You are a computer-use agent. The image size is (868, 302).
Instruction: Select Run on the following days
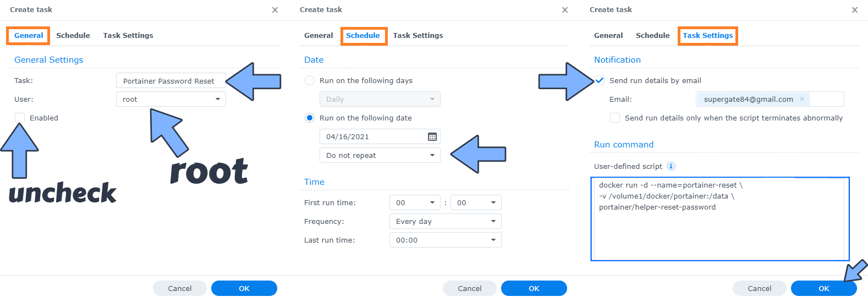tap(310, 80)
